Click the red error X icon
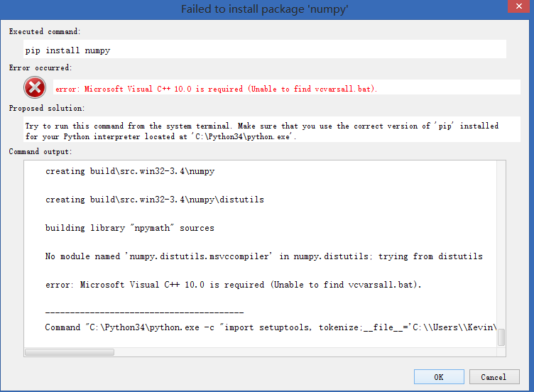Screen dimensions: 534x392 [x=35, y=87]
